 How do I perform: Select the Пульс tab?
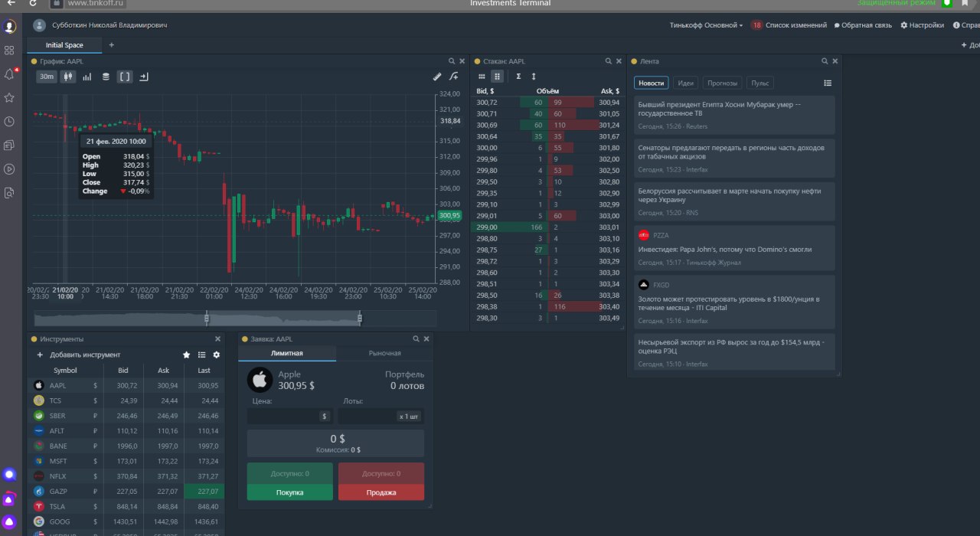coord(760,83)
